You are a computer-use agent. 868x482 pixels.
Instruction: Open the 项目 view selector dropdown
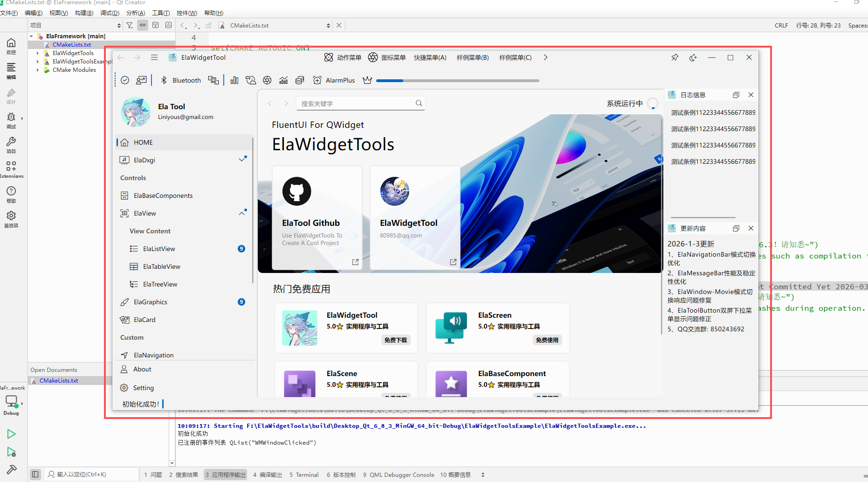click(76, 25)
